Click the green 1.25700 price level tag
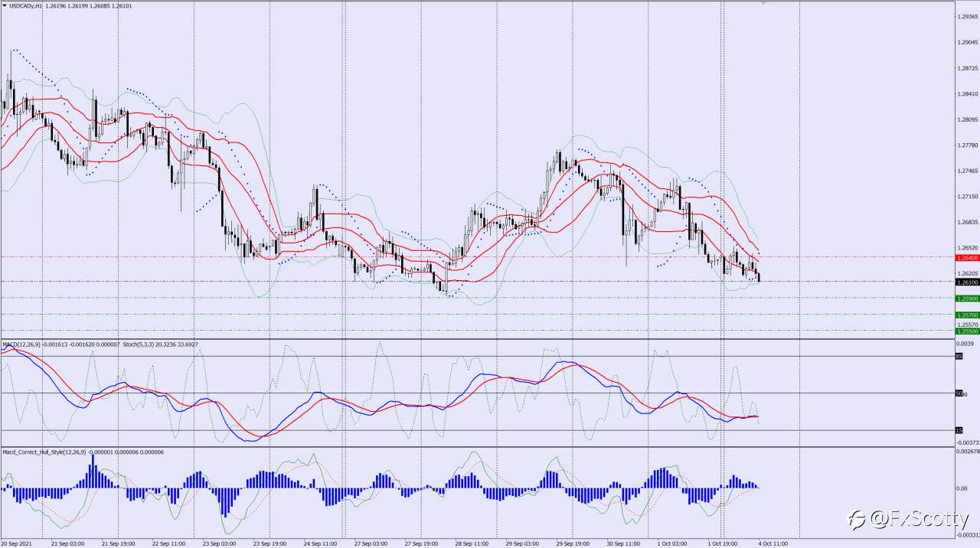 (x=968, y=315)
